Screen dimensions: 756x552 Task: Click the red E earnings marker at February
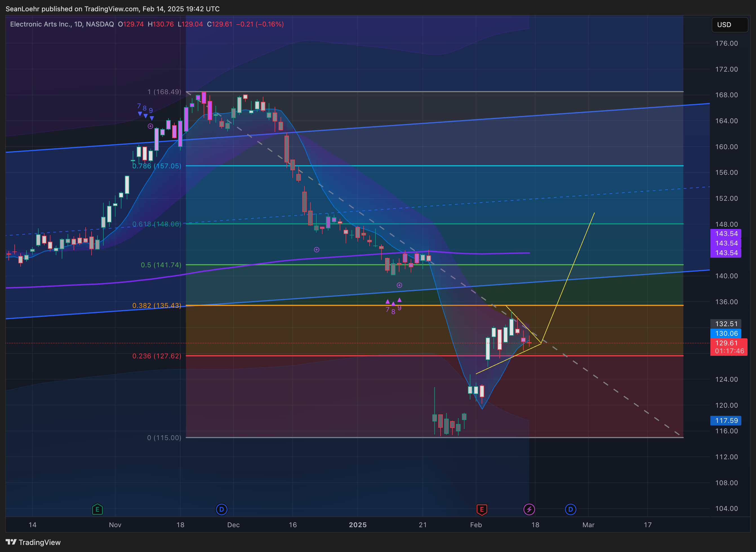coord(481,509)
